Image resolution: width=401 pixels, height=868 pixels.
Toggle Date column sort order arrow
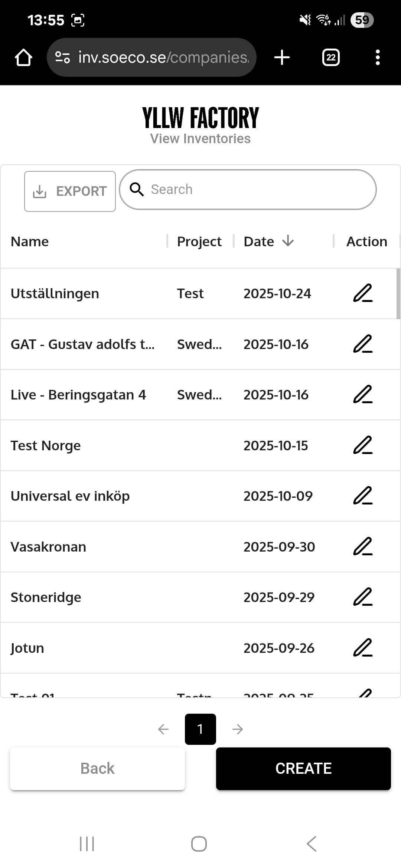coord(288,241)
